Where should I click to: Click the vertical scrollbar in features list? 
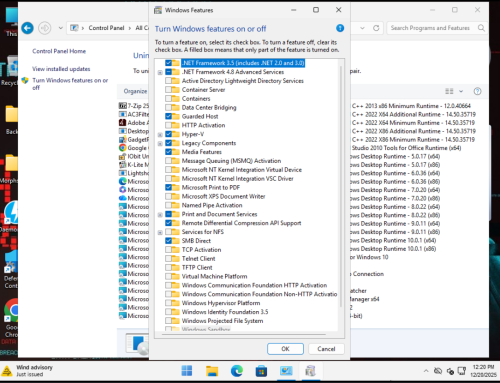tap(341, 187)
